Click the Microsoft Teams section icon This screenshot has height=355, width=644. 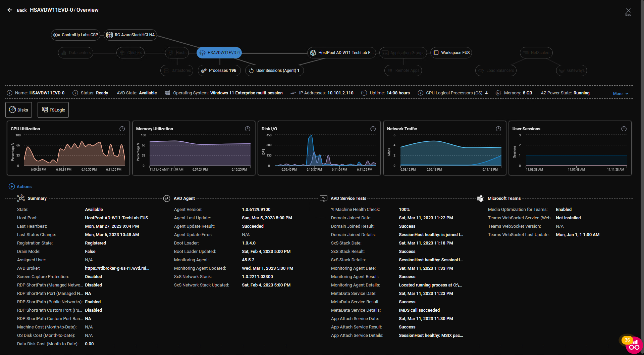point(481,198)
